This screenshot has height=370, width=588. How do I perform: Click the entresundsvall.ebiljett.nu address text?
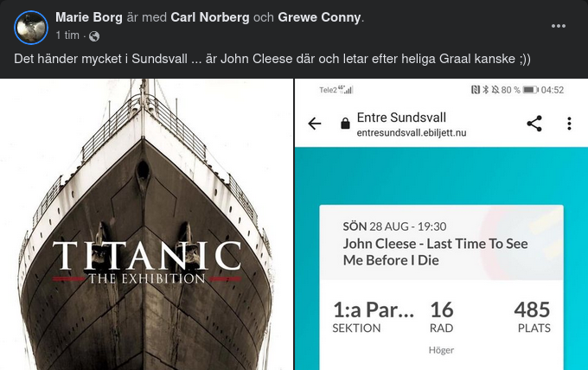click(x=412, y=133)
